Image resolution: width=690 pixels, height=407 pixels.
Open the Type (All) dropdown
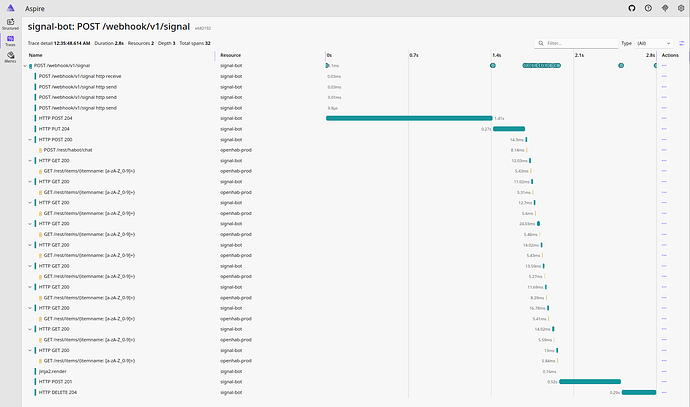pos(653,43)
